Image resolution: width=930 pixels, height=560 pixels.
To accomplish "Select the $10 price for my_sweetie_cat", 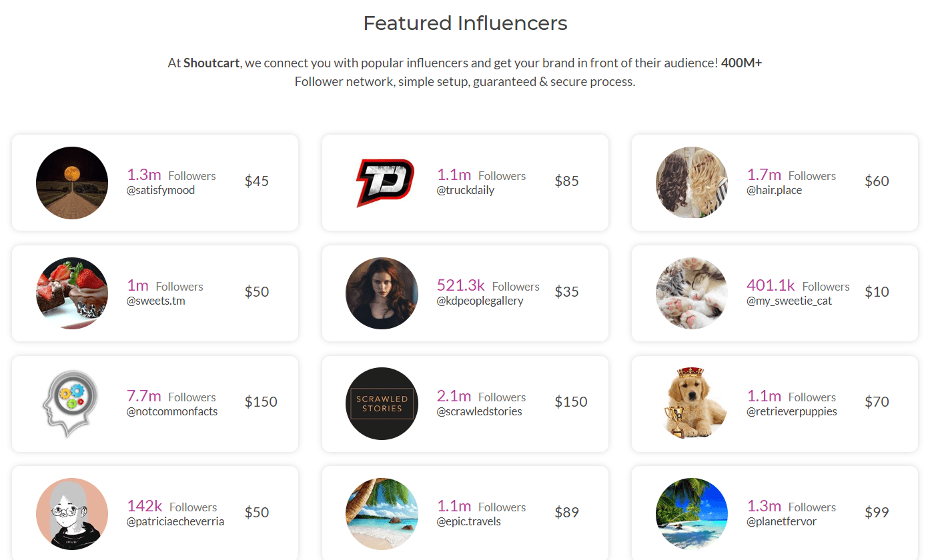I will coord(877,292).
